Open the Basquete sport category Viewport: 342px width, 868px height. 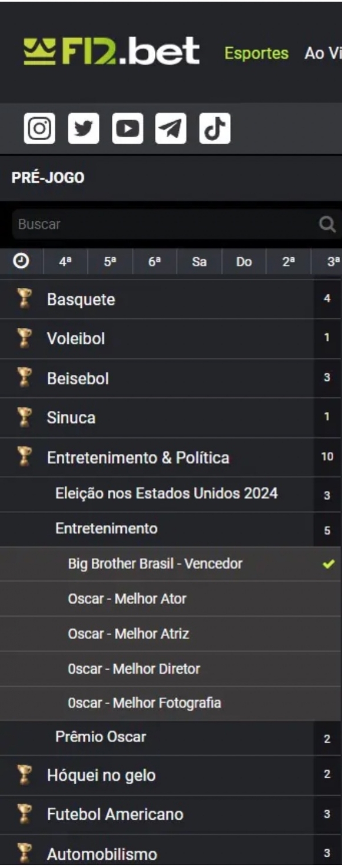coord(81,299)
